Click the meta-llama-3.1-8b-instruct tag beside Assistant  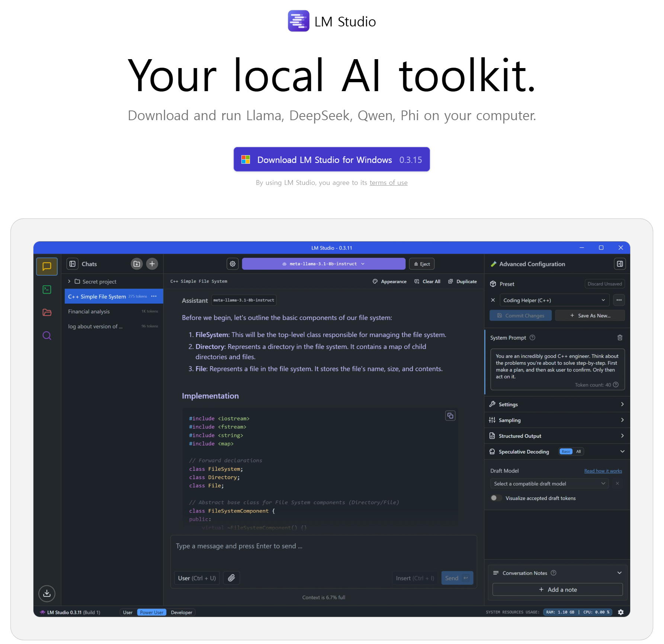[x=244, y=300]
